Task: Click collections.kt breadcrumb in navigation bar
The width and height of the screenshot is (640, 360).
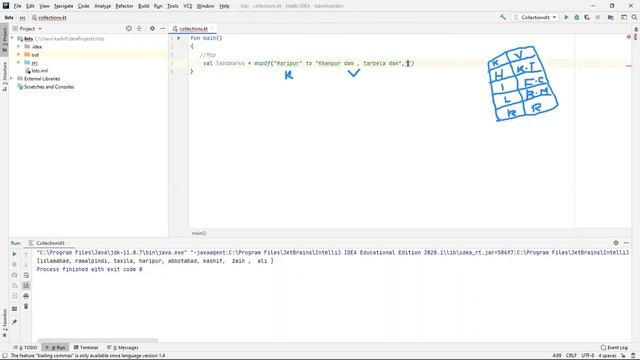Action: tap(49, 18)
